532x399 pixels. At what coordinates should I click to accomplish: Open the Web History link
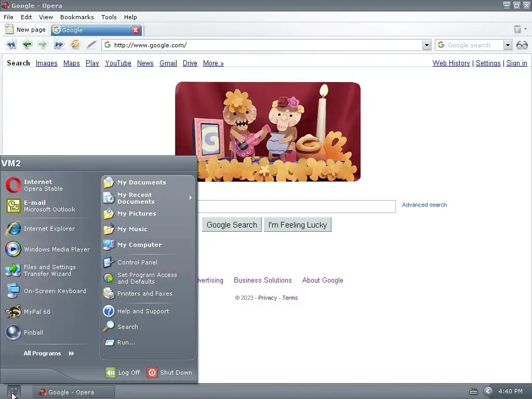pos(451,63)
